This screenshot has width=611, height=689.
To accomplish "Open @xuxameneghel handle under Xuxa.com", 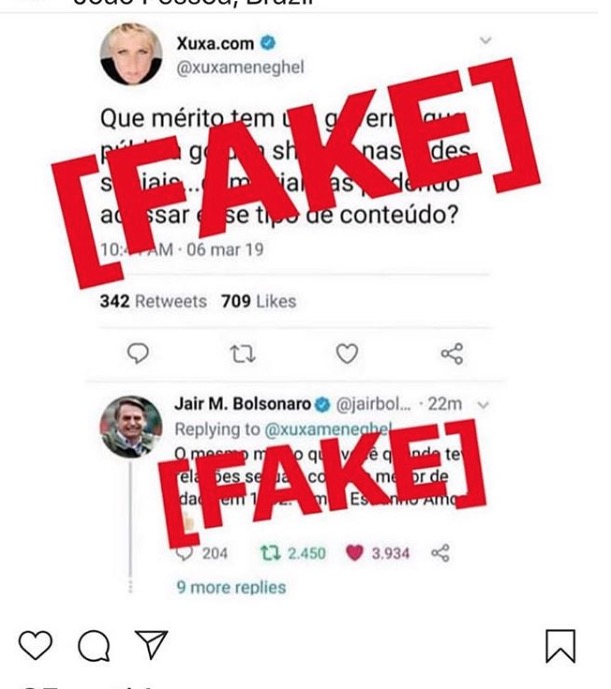I will [x=240, y=67].
